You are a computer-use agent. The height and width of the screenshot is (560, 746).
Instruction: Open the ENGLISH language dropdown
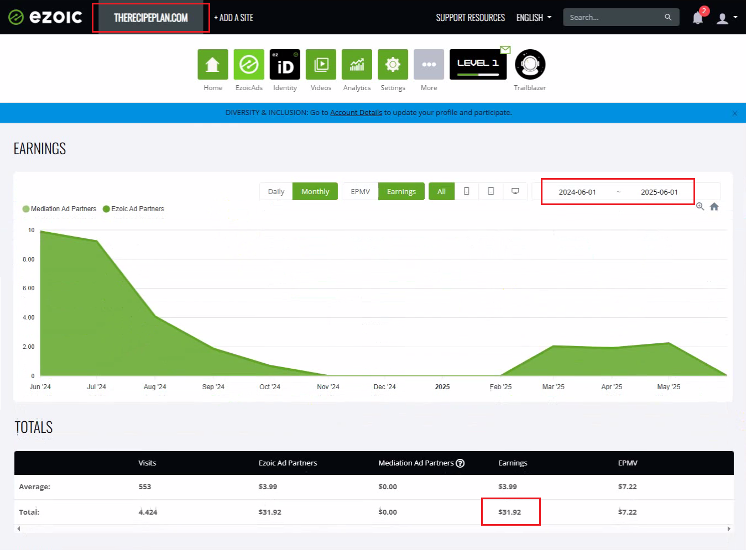tap(534, 18)
